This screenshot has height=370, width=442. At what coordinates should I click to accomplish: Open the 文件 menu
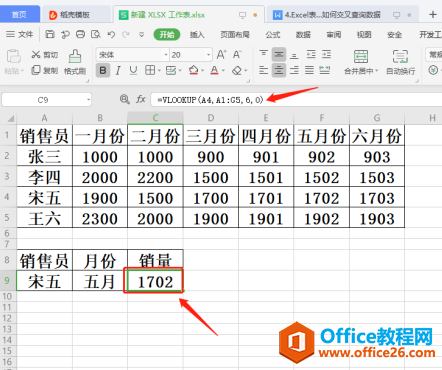tap(20, 34)
